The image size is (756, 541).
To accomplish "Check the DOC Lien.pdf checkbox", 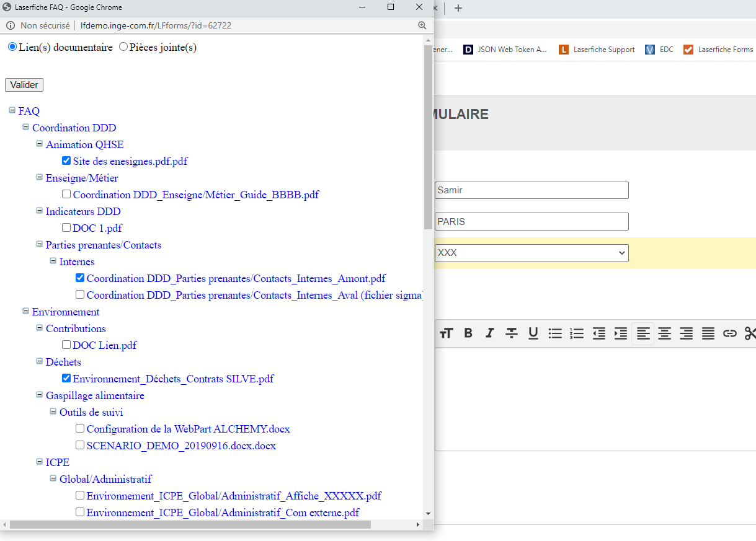I will 66,345.
